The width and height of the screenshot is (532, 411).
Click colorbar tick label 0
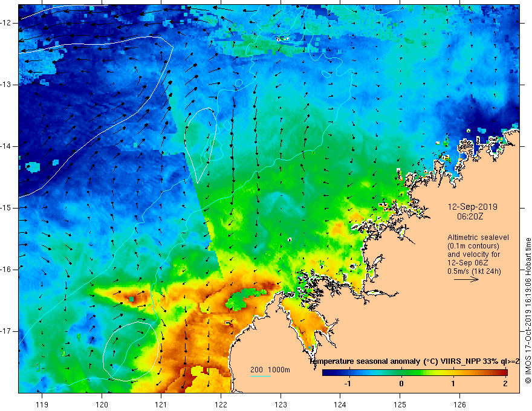(x=401, y=384)
